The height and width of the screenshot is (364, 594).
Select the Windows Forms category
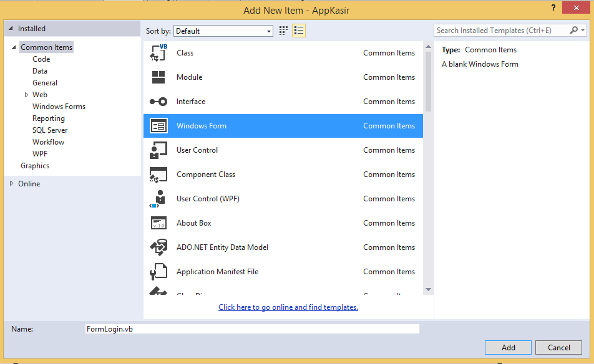point(59,107)
